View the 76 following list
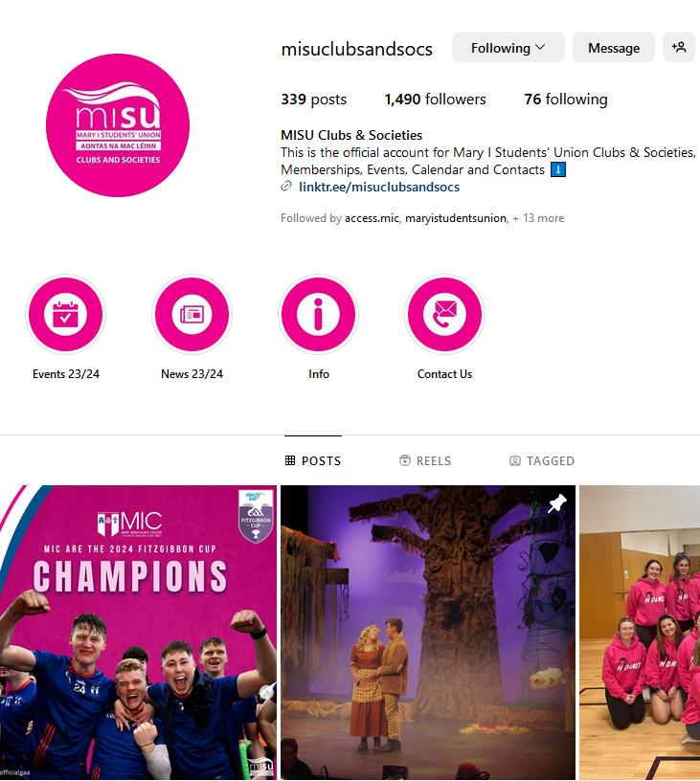700x781 pixels. [x=566, y=100]
